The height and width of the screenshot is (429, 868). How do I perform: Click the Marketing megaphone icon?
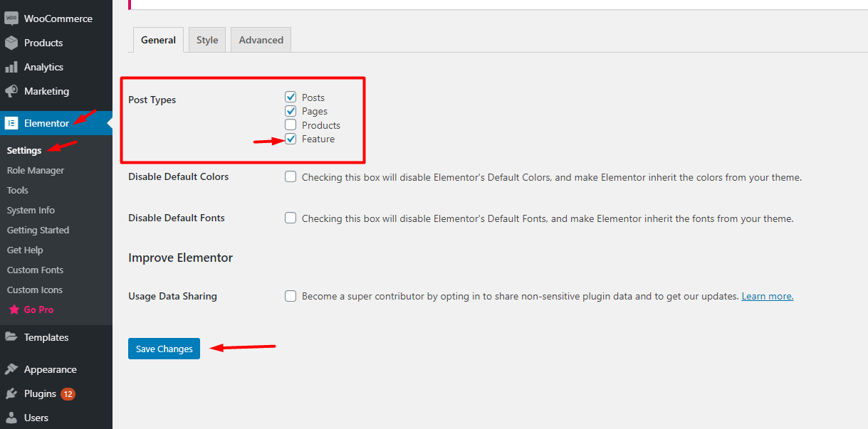point(11,91)
